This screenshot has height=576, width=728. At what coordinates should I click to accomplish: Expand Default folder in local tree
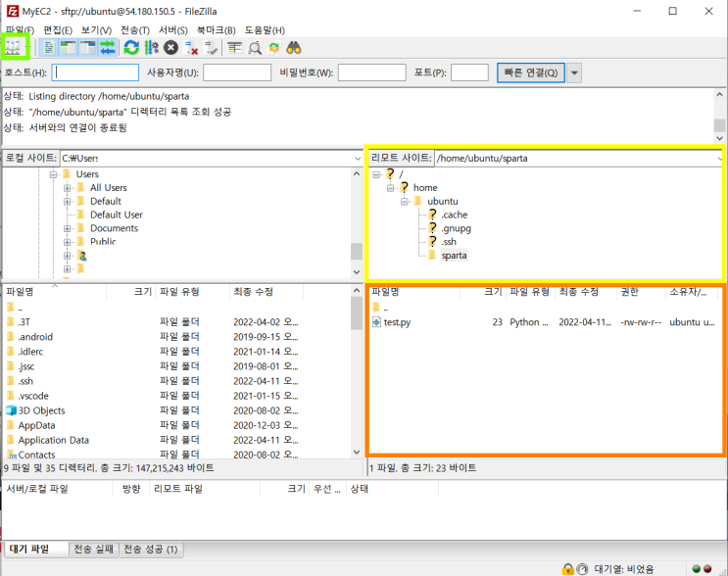pos(68,202)
